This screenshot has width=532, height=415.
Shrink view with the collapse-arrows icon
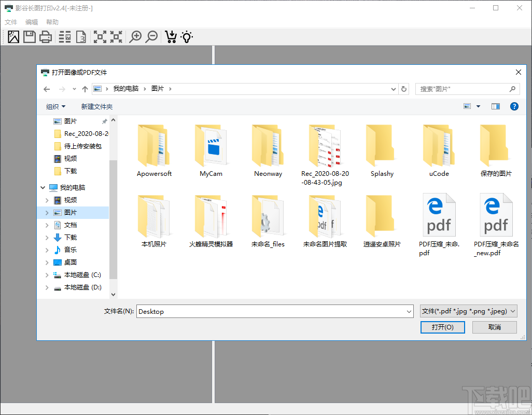116,36
